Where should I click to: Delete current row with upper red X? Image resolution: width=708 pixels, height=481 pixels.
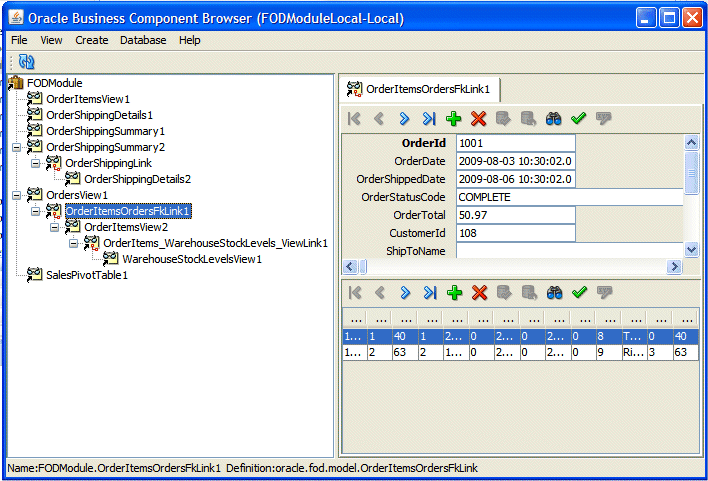pyautogui.click(x=479, y=119)
